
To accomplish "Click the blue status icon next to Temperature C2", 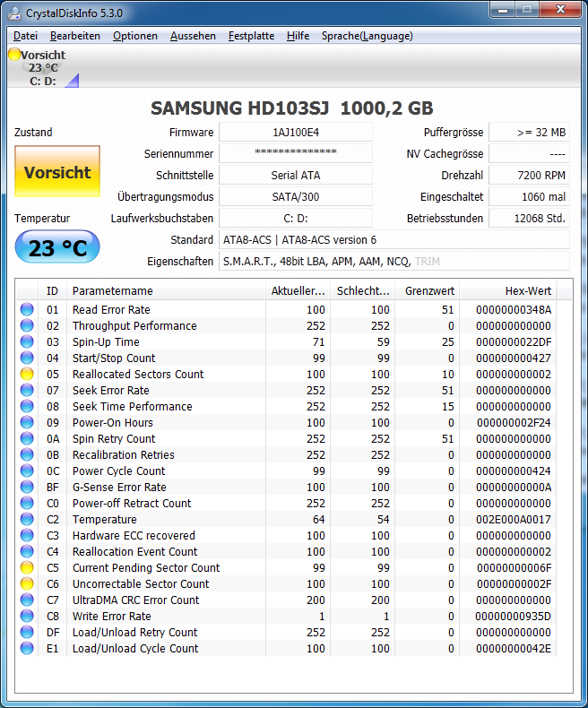I will (x=27, y=519).
